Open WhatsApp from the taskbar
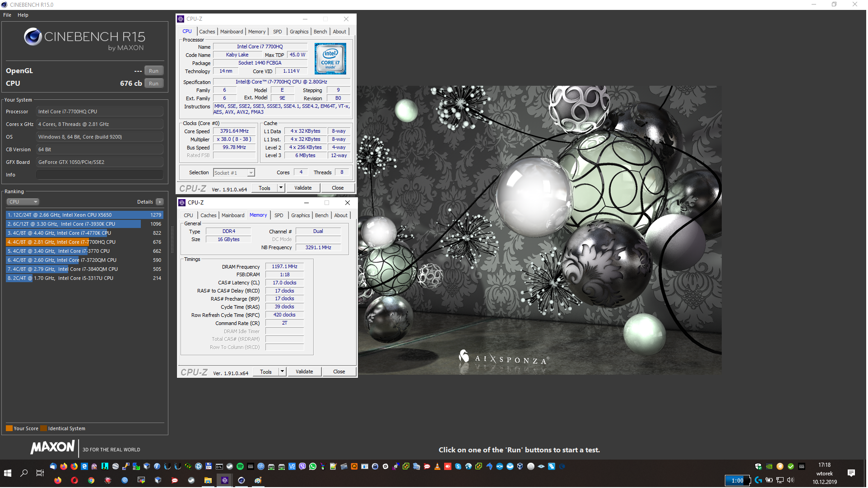868x488 pixels. point(313,467)
